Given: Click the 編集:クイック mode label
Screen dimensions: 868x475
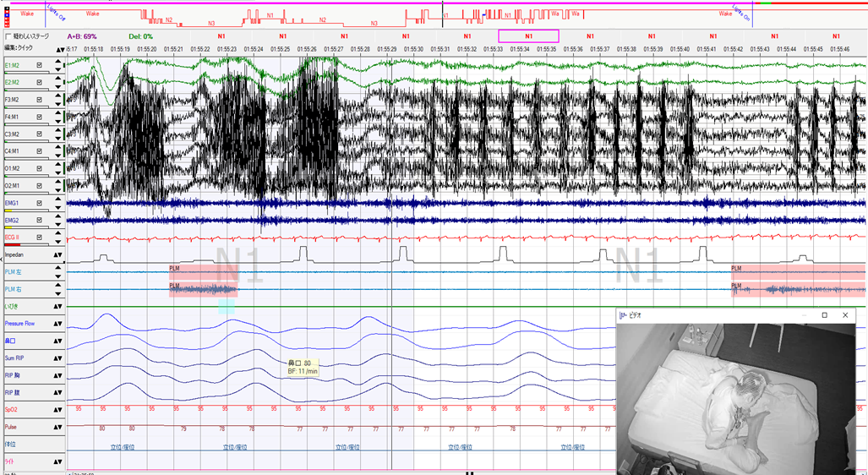Looking at the screenshot, I should click(x=17, y=49).
